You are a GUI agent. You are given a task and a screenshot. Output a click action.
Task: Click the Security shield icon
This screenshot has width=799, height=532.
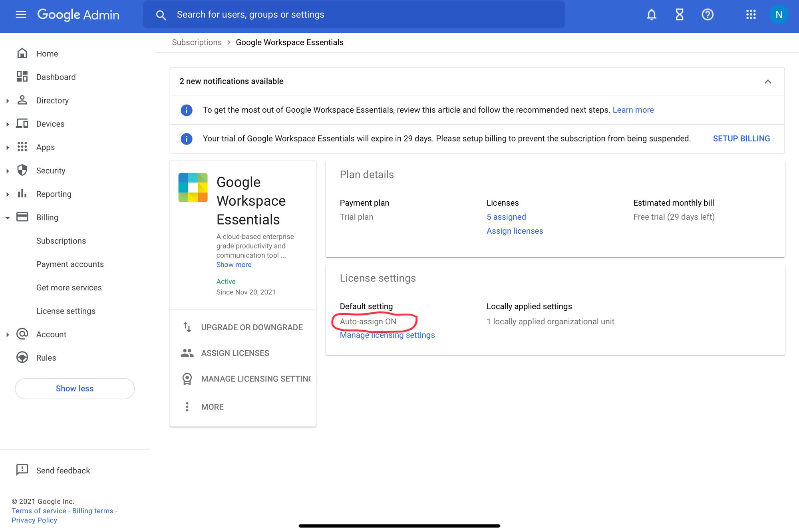coord(22,170)
